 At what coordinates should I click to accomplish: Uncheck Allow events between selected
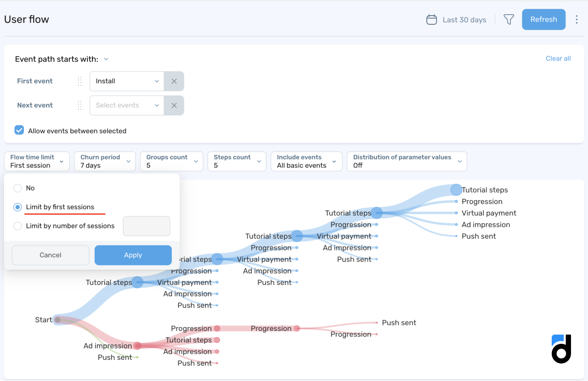[x=19, y=130]
